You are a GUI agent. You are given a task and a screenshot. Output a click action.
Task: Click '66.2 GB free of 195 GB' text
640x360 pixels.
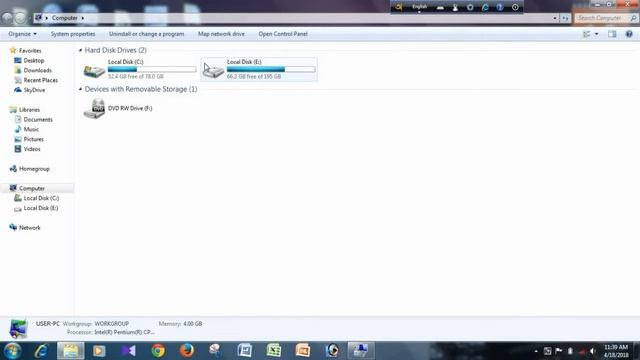[x=254, y=76]
